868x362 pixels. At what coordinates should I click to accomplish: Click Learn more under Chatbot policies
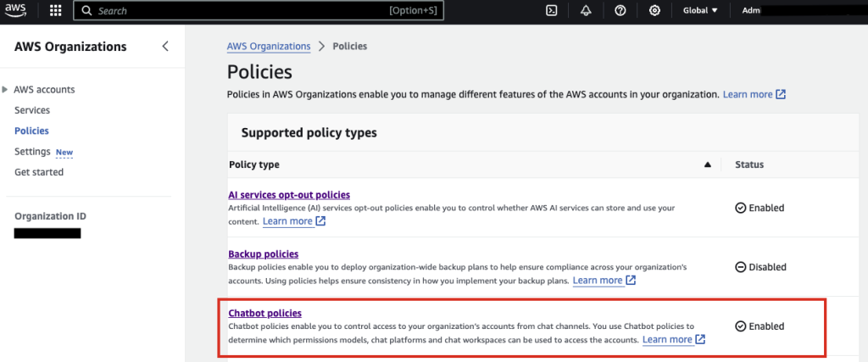point(667,339)
